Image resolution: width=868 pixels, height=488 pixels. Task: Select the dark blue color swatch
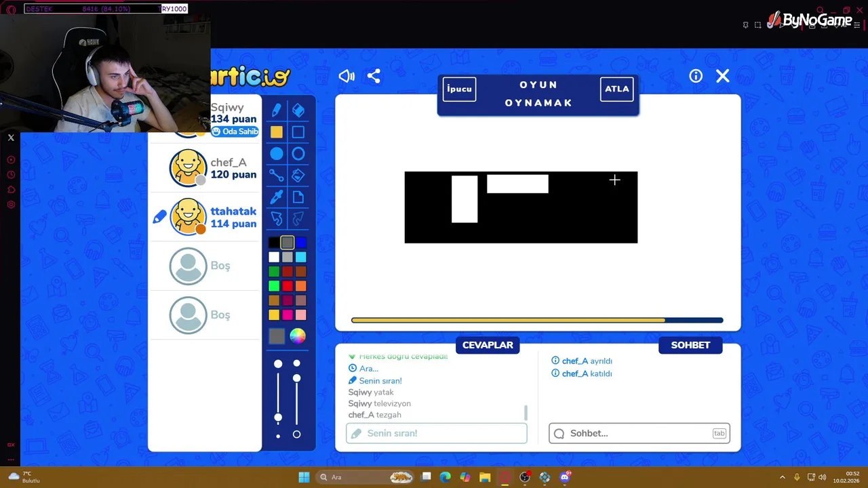coord(301,243)
